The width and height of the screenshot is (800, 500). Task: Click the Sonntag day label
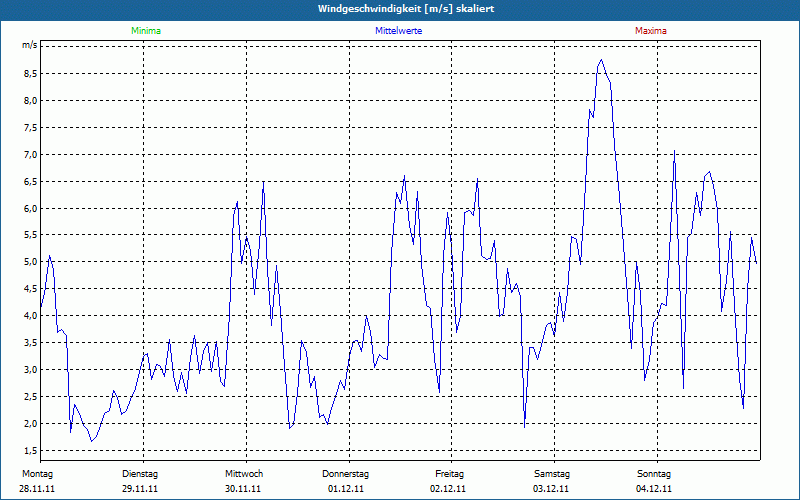(x=654, y=474)
